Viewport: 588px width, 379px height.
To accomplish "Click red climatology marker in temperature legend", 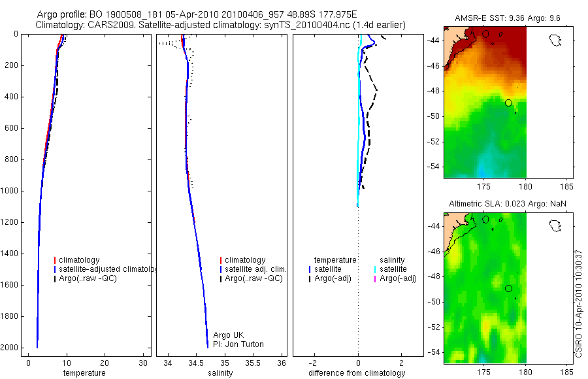I will (55, 260).
